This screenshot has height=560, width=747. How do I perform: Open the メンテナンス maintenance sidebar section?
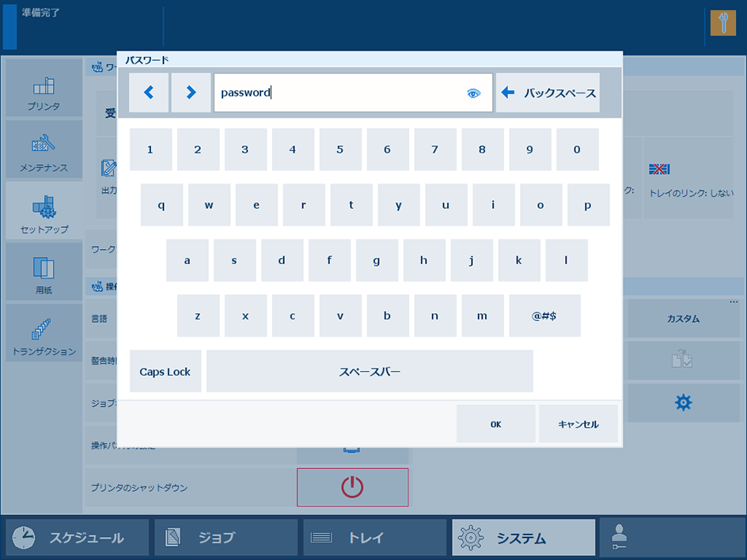[x=44, y=149]
